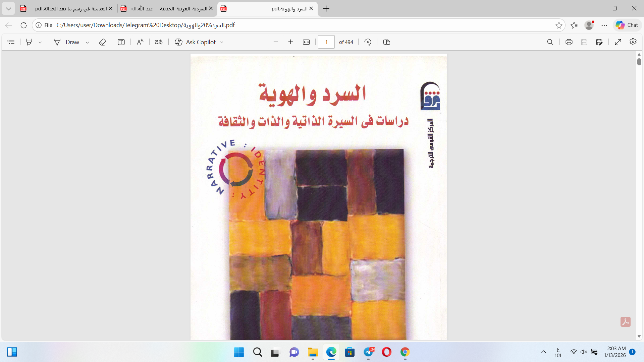Enter full screen mode
644x362 pixels.
pyautogui.click(x=618, y=42)
